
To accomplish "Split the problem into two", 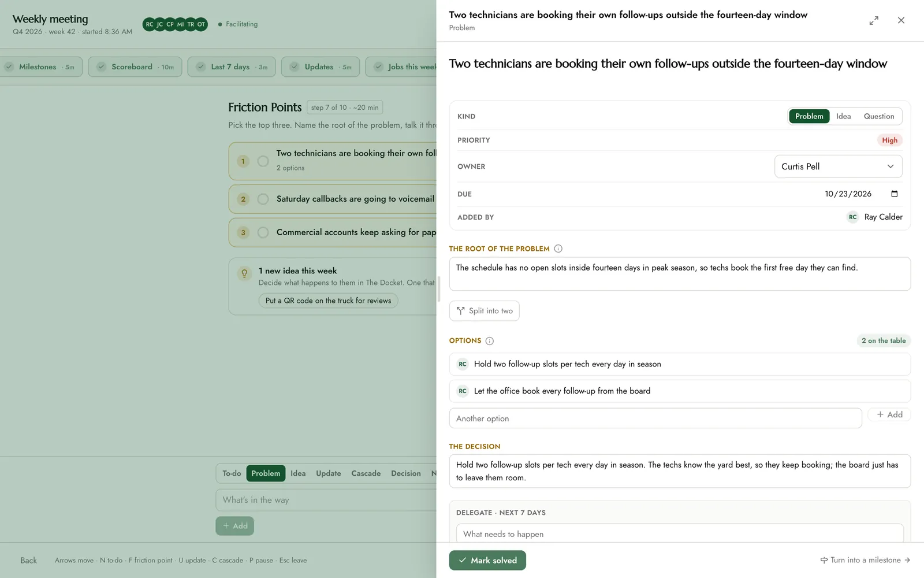I will point(485,311).
